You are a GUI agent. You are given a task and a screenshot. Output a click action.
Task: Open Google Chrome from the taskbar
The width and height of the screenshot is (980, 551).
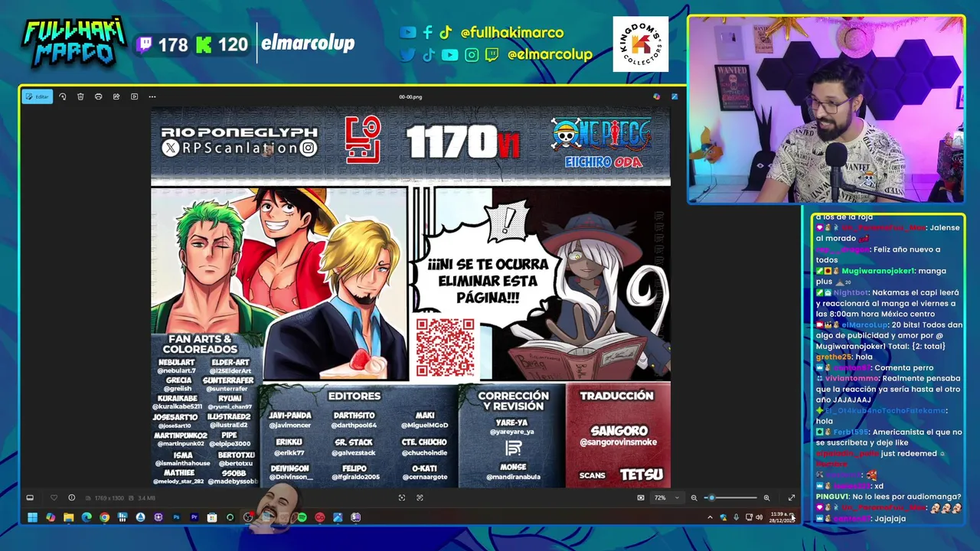104,517
